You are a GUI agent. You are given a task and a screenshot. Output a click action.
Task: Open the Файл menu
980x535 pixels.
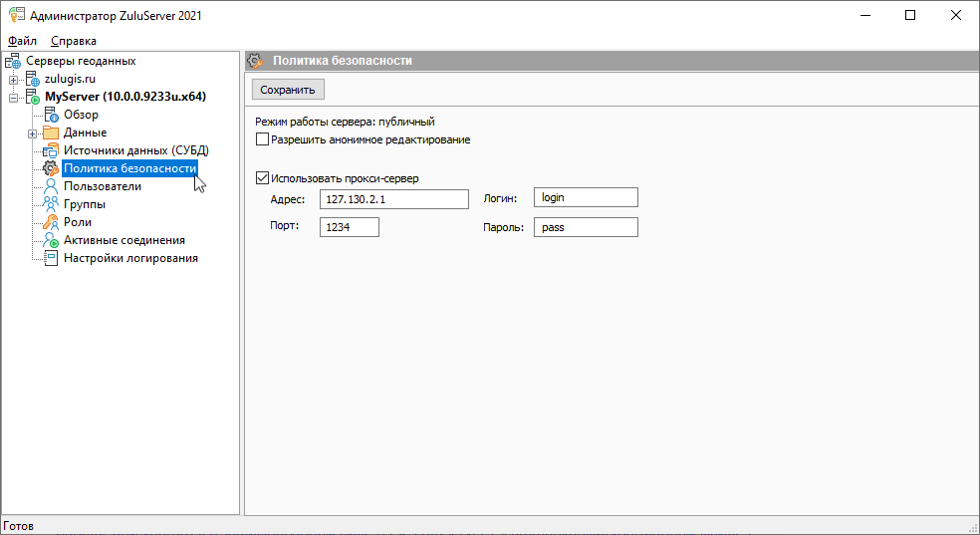pyautogui.click(x=22, y=41)
